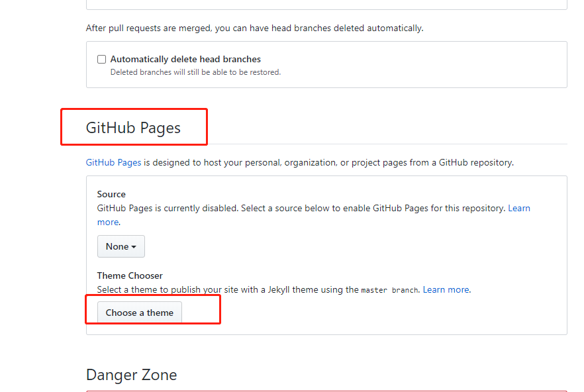
Task: Select the GitHub Pages section heading
Action: (133, 128)
